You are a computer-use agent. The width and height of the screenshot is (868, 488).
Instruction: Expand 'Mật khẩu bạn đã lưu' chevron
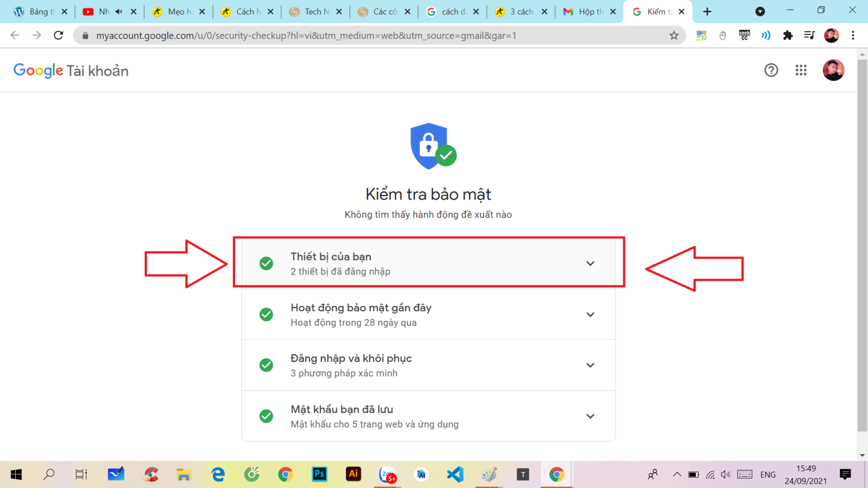pos(590,416)
